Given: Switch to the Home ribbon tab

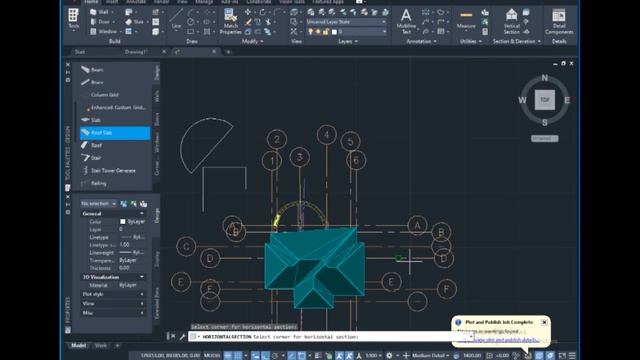Looking at the screenshot, I should (91, 2).
